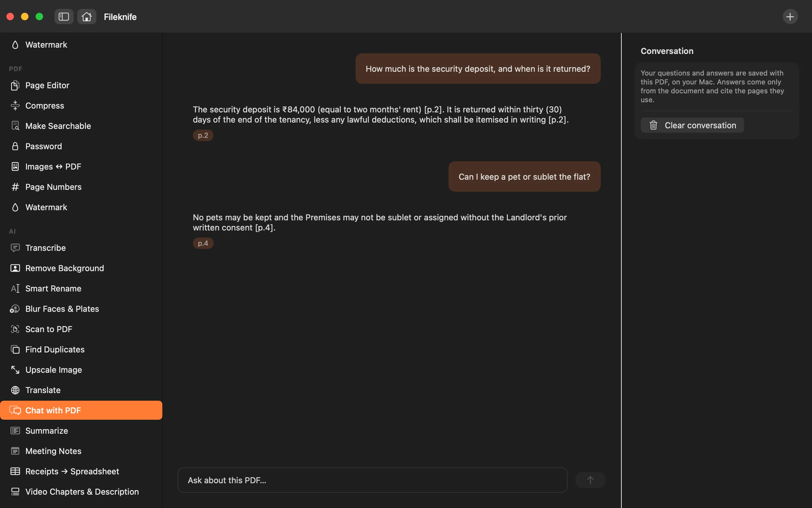
Task: Click the security deposit question bubble
Action: coord(478,69)
